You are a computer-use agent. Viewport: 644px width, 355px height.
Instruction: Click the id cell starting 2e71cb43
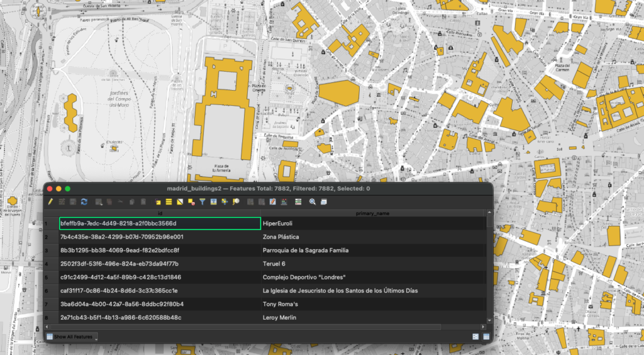(x=160, y=318)
